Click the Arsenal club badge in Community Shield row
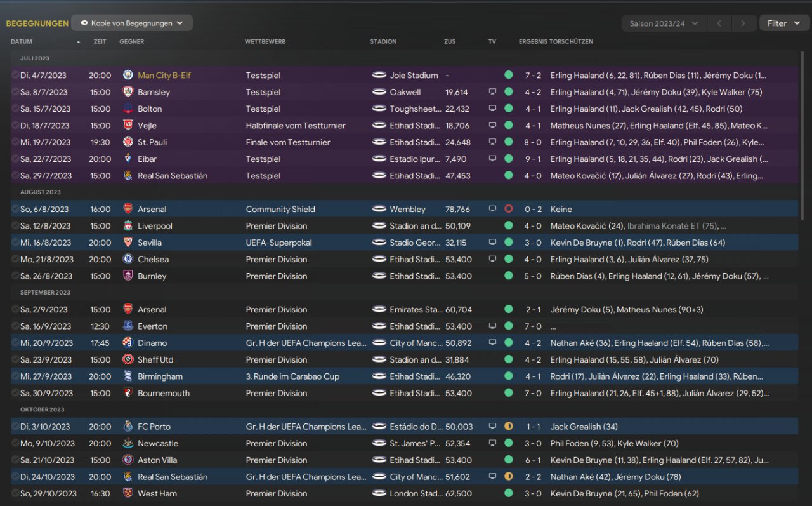The image size is (812, 506). click(x=128, y=209)
